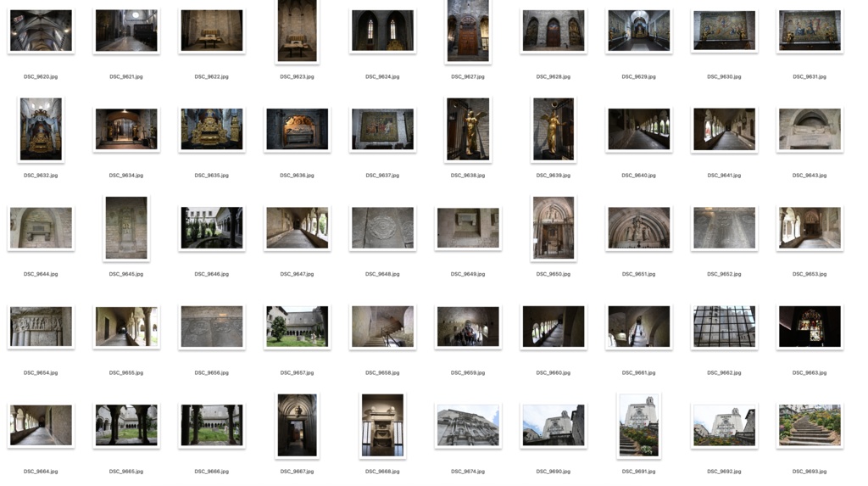Click the text DSC_9637.jpg
This screenshot has height=486, width=868.
[x=382, y=176]
